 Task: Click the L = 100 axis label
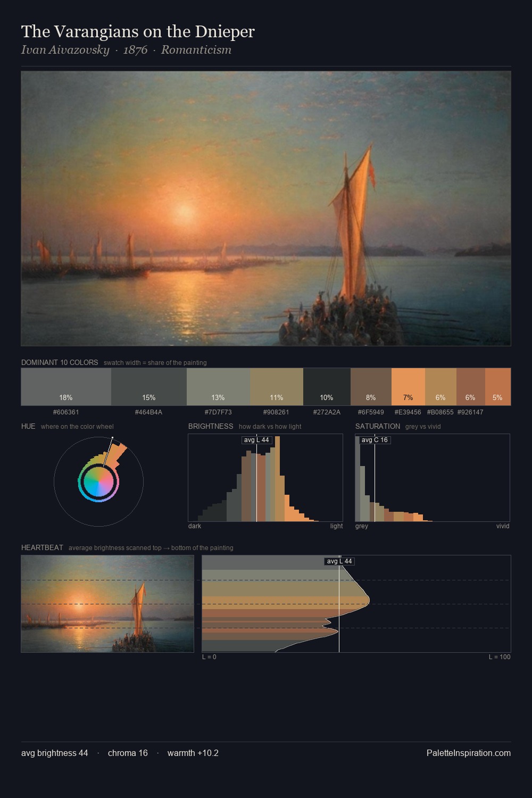pyautogui.click(x=500, y=657)
